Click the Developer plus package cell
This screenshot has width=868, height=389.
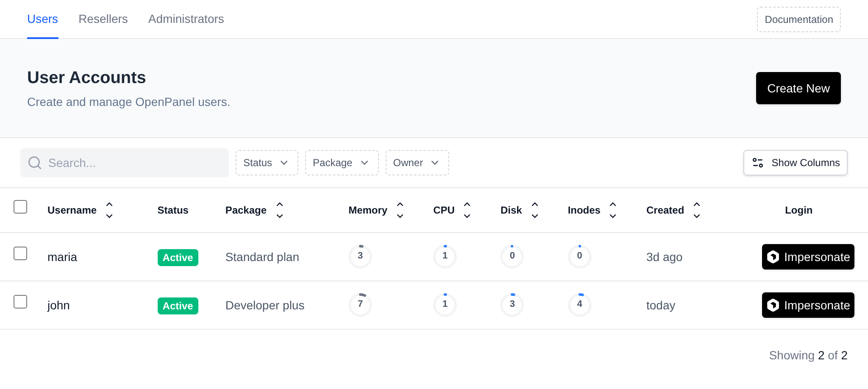pyautogui.click(x=265, y=306)
